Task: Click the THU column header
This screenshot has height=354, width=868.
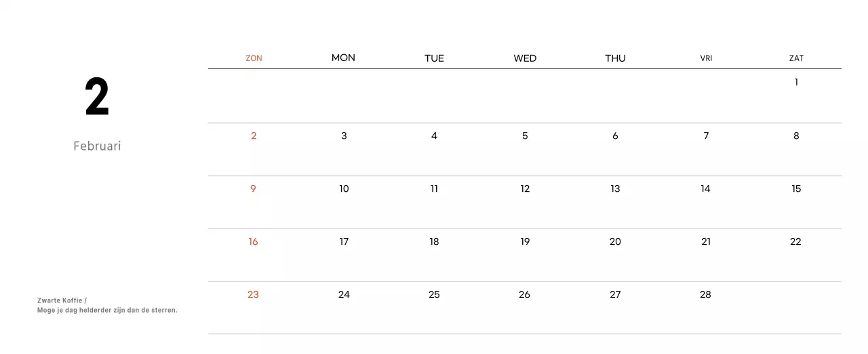Action: click(x=615, y=58)
